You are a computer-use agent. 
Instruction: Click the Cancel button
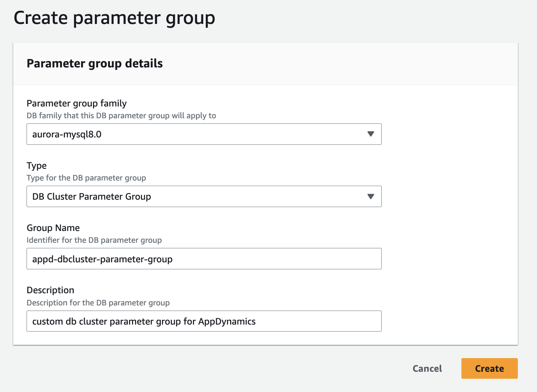click(x=427, y=368)
